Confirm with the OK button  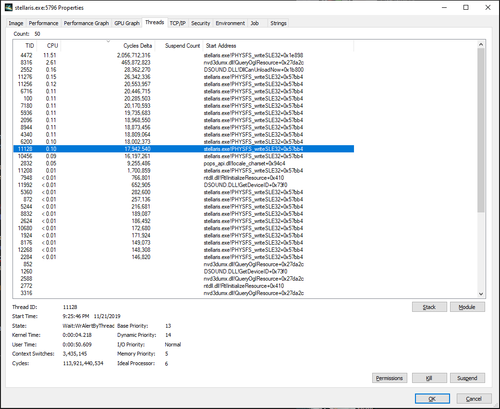click(432, 399)
